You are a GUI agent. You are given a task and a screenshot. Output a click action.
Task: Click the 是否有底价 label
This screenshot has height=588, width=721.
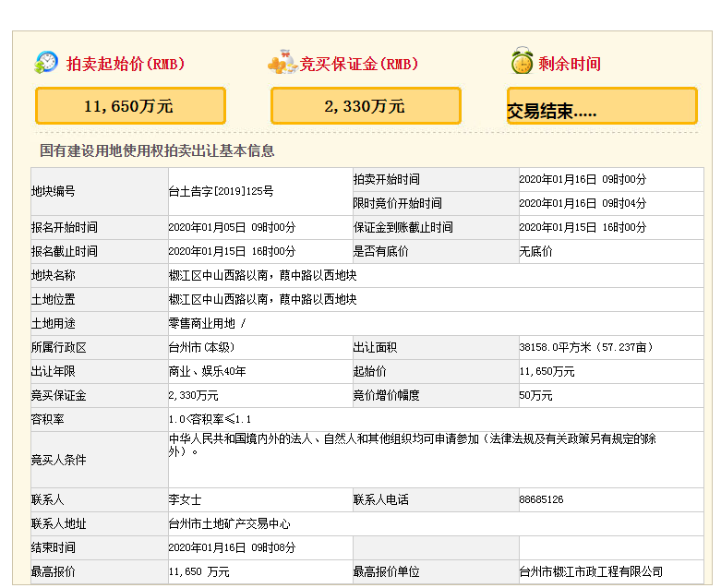[x=380, y=251]
